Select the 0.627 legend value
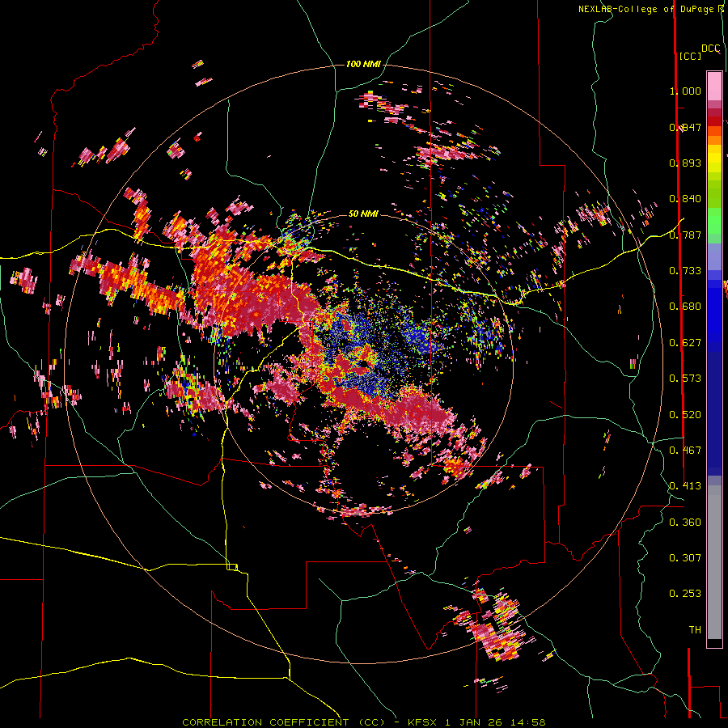The image size is (728, 728). 685,343
